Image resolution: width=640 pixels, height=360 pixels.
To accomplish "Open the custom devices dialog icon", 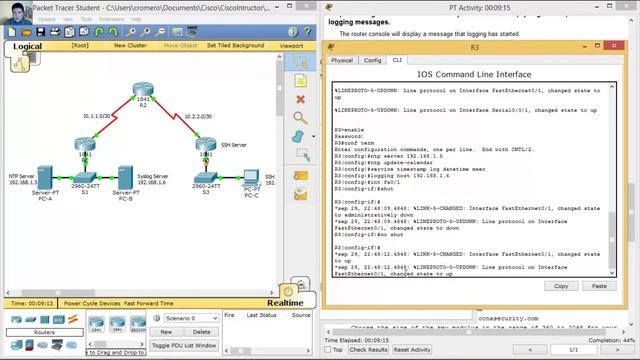I will (x=192, y=31).
